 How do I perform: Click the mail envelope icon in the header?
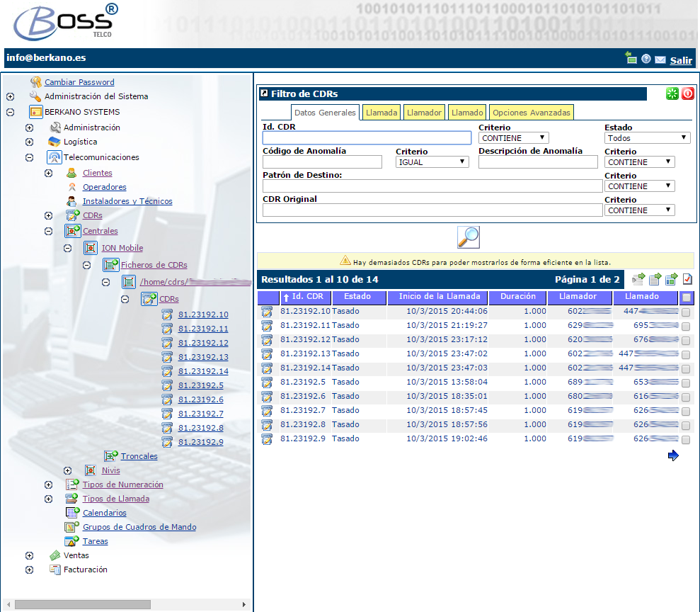click(x=660, y=59)
